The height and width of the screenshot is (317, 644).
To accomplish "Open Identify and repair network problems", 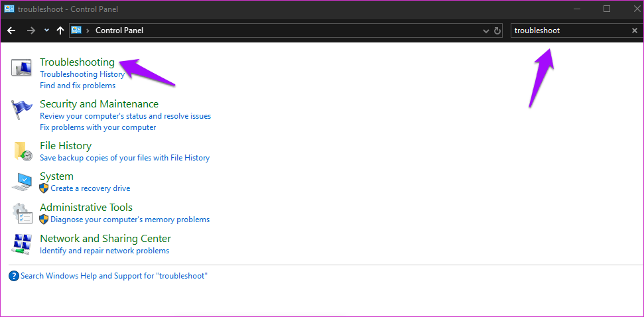I will click(104, 251).
